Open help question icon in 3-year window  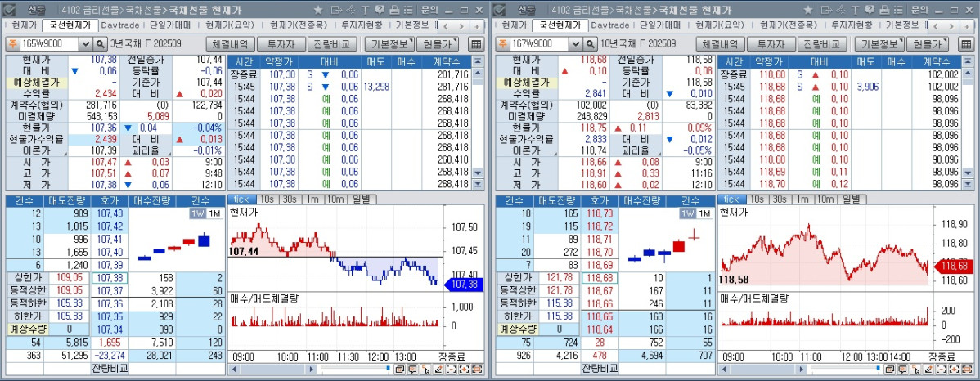(x=380, y=10)
